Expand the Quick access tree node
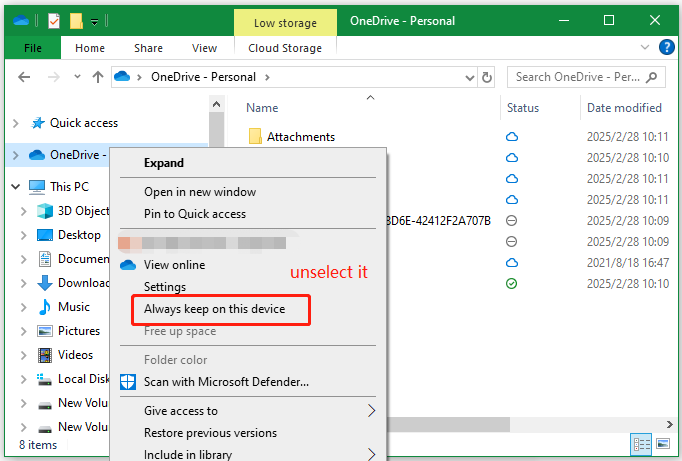 click(16, 123)
